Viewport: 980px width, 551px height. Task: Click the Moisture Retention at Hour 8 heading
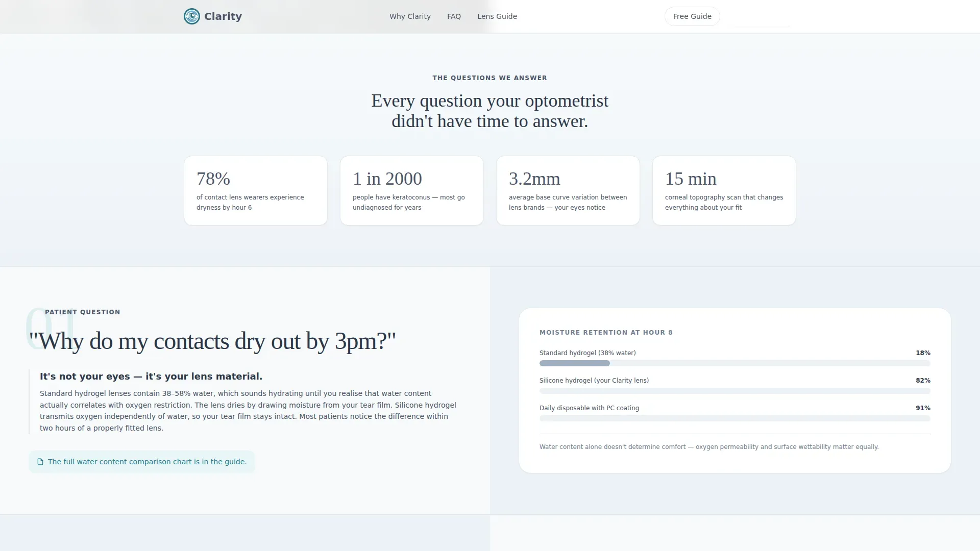click(x=606, y=333)
